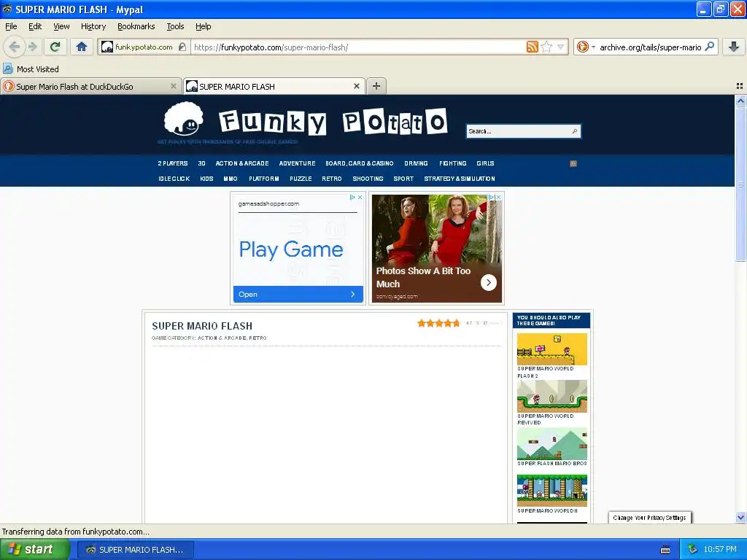The image size is (747, 560).
Task: Open the File menu
Action: coord(11,26)
